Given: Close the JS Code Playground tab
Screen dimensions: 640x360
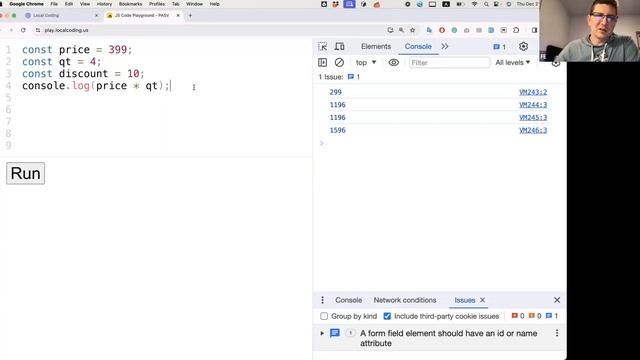Looking at the screenshot, I should click(x=178, y=16).
